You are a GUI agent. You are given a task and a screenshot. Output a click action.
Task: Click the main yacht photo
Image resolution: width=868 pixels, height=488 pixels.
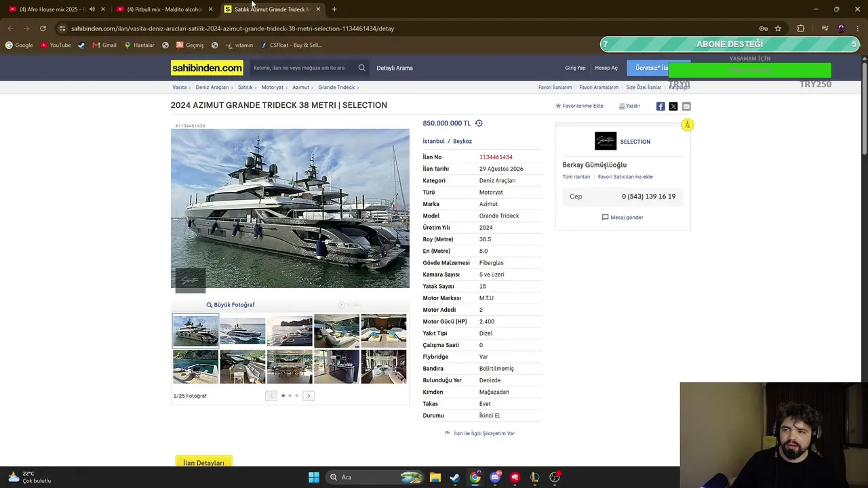tap(290, 208)
